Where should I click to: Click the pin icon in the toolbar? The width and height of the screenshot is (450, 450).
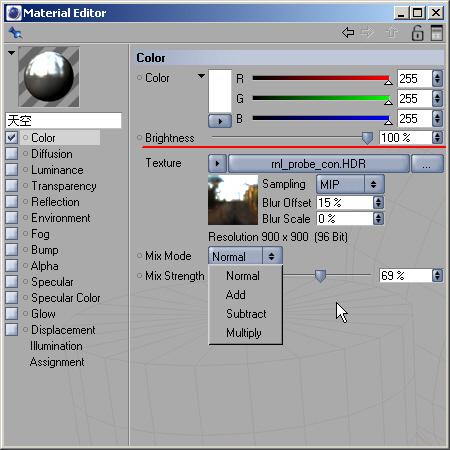coord(15,33)
